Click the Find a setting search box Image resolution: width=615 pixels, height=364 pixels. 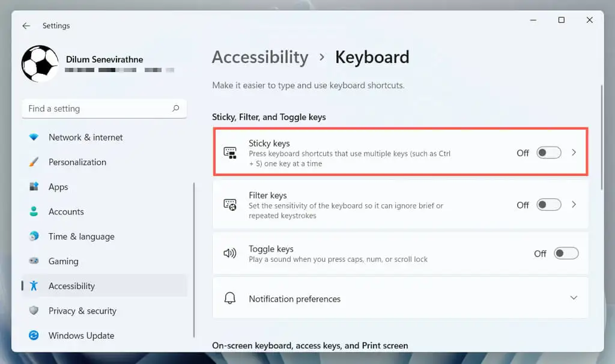(105, 109)
